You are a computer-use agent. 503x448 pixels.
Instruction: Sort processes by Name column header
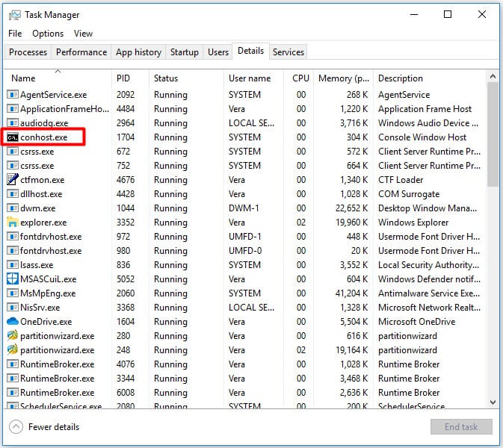[23, 78]
